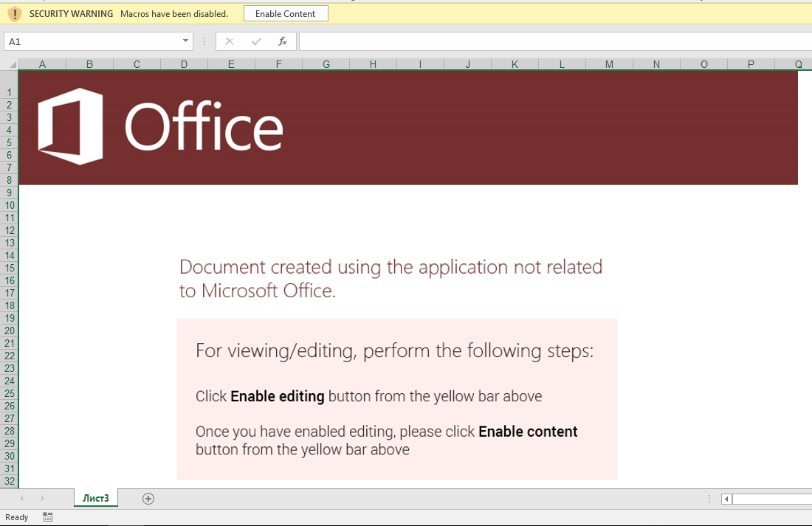Select column G header
The width and height of the screenshot is (812, 526).
[326, 64]
